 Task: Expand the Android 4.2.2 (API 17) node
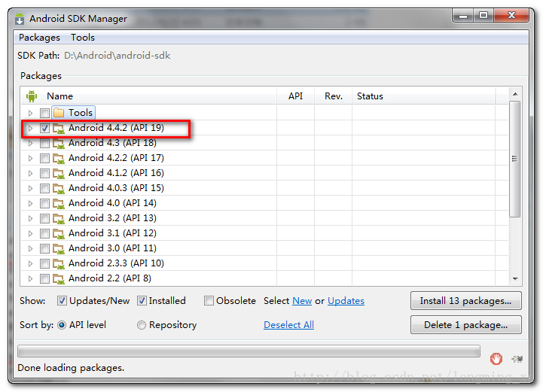point(30,159)
